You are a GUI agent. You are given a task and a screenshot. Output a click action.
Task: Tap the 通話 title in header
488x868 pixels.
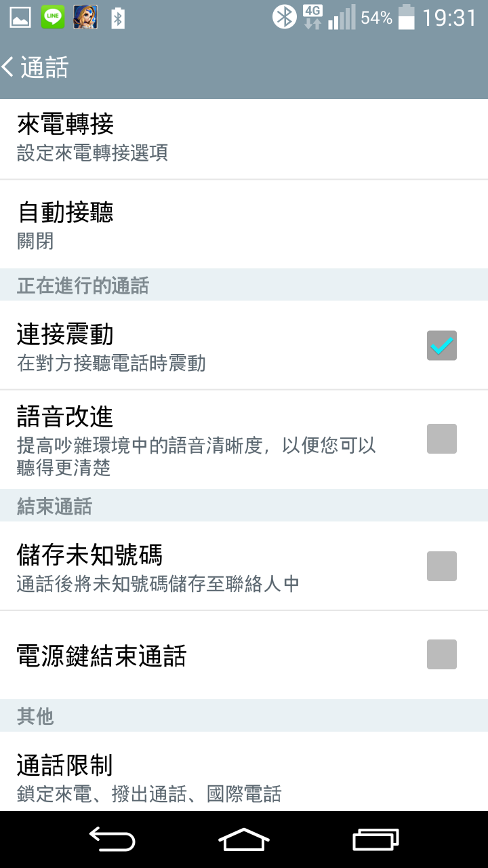(45, 67)
